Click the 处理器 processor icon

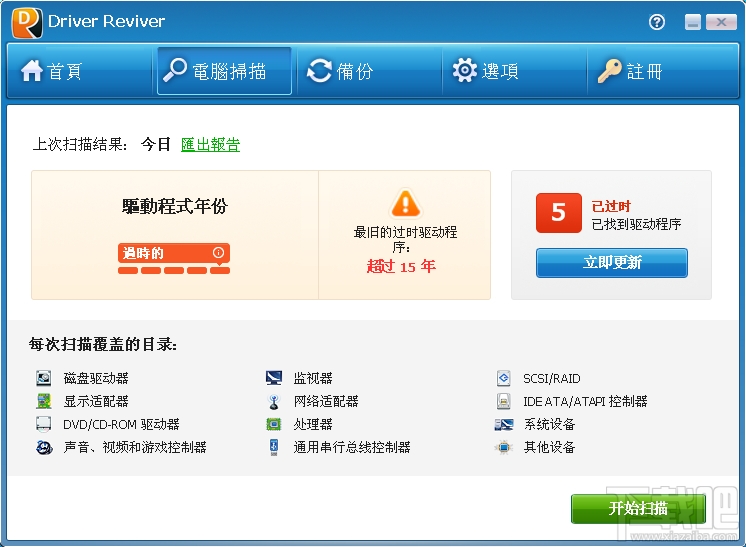pyautogui.click(x=274, y=424)
